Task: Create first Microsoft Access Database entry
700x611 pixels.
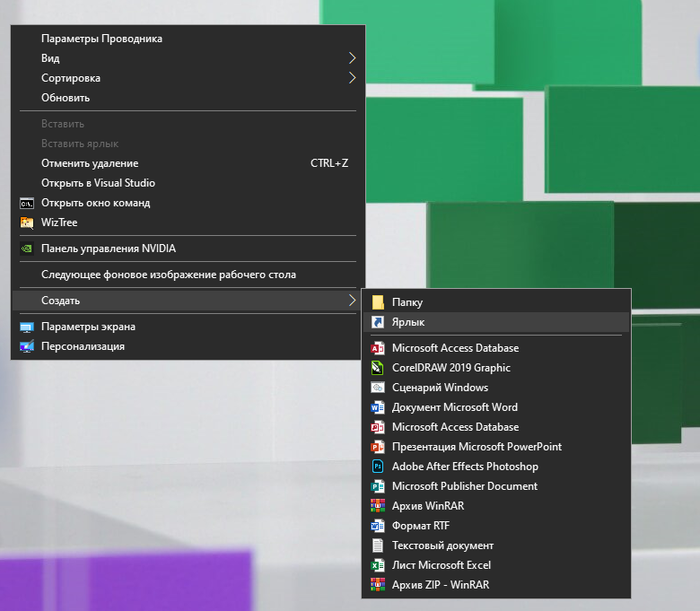Action: [496, 348]
